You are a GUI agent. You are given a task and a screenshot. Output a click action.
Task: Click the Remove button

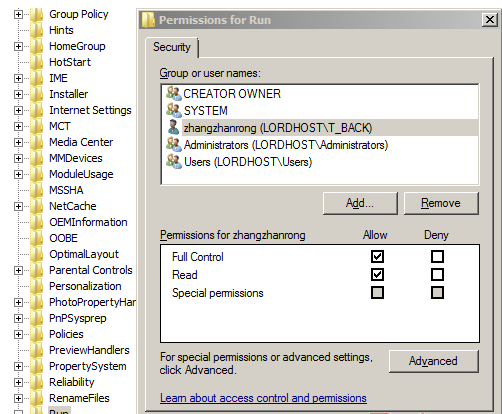pos(441,203)
